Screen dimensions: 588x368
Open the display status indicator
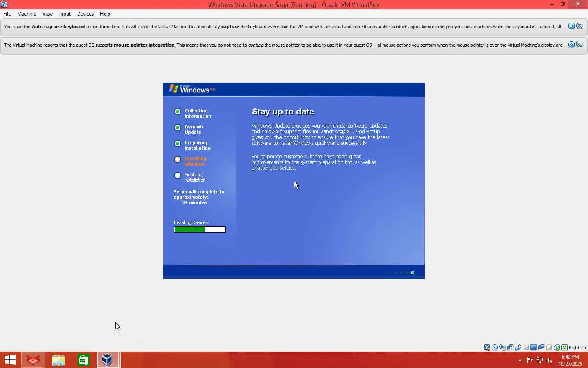click(x=534, y=348)
